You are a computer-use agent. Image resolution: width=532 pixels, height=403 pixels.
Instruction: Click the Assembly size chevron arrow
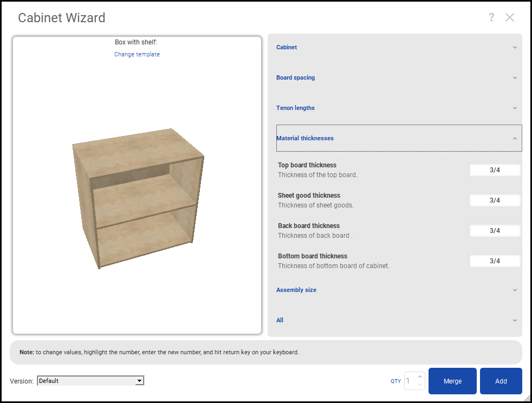pyautogui.click(x=515, y=290)
